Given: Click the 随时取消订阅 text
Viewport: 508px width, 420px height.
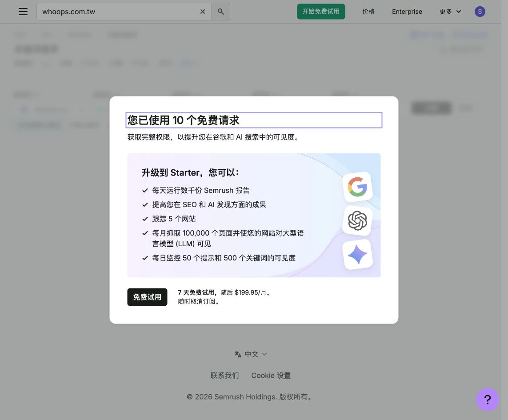Looking at the screenshot, I should tap(199, 301).
